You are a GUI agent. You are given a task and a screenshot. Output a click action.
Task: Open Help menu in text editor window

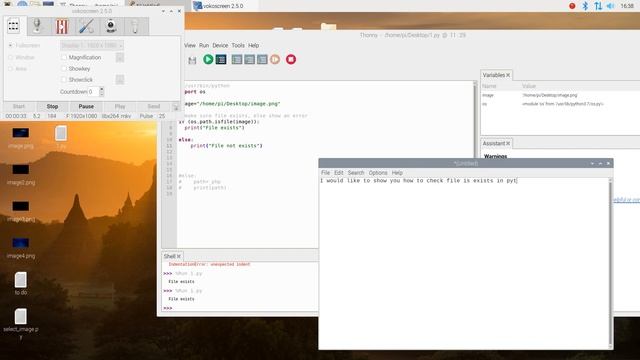(x=397, y=173)
